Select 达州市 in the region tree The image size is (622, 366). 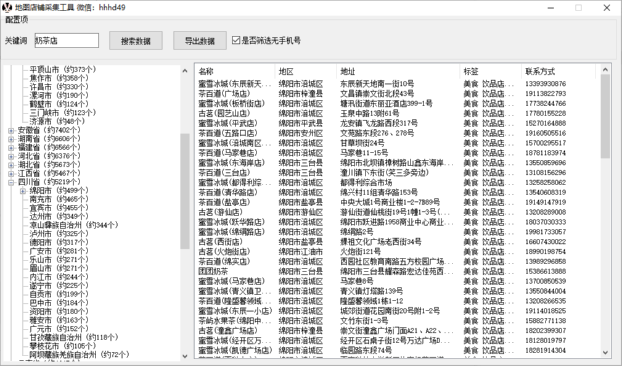pyautogui.click(x=59, y=217)
